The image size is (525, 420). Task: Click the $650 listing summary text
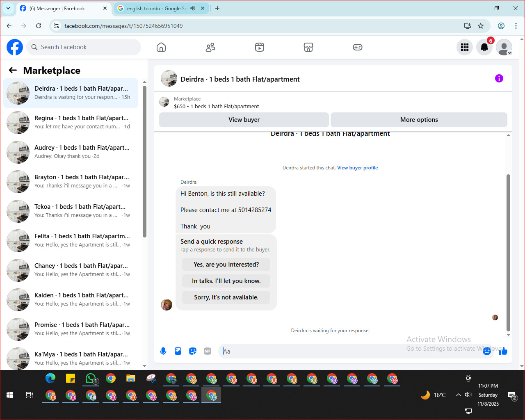click(216, 106)
